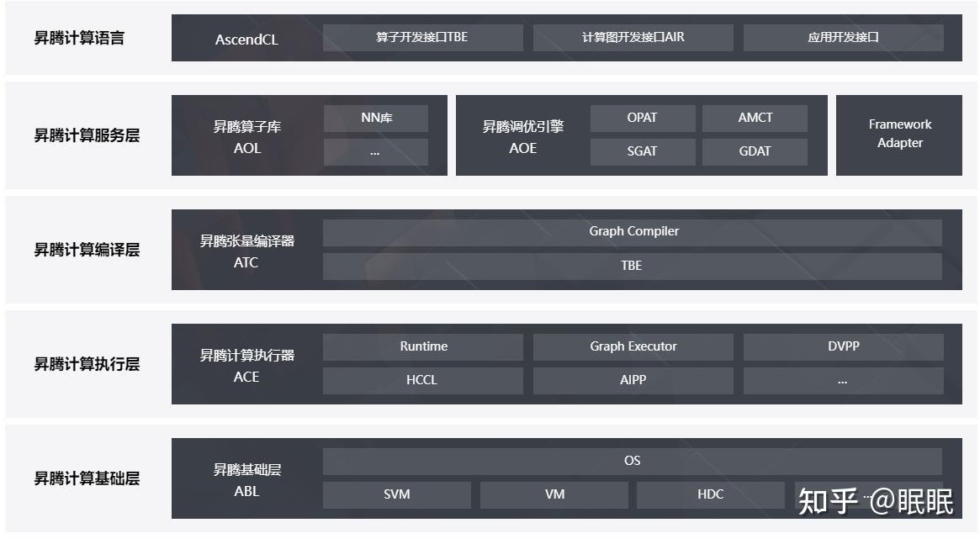Select the NN库 block
980x544 pixels.
tap(376, 118)
